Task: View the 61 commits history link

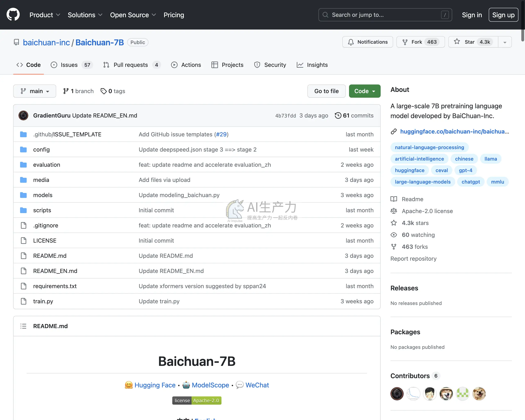Action: pyautogui.click(x=354, y=115)
